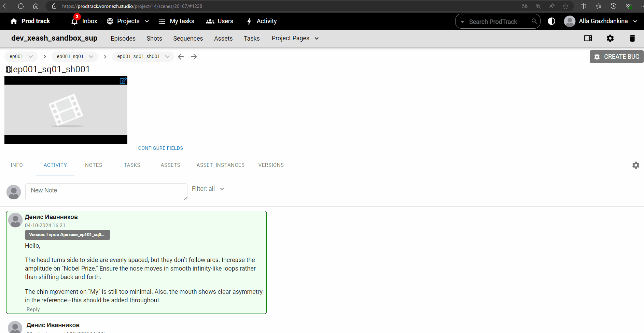
Task: Open the tabs settings gear icon
Action: [635, 165]
